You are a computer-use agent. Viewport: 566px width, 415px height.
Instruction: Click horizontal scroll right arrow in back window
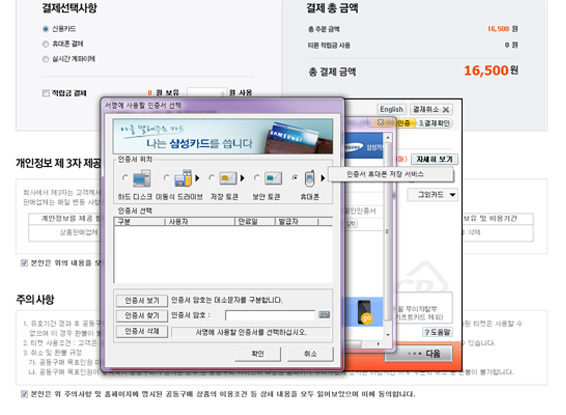[x=378, y=344]
